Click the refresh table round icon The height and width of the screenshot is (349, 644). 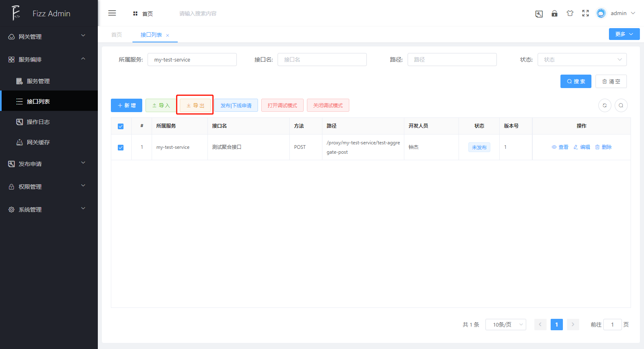(604, 105)
